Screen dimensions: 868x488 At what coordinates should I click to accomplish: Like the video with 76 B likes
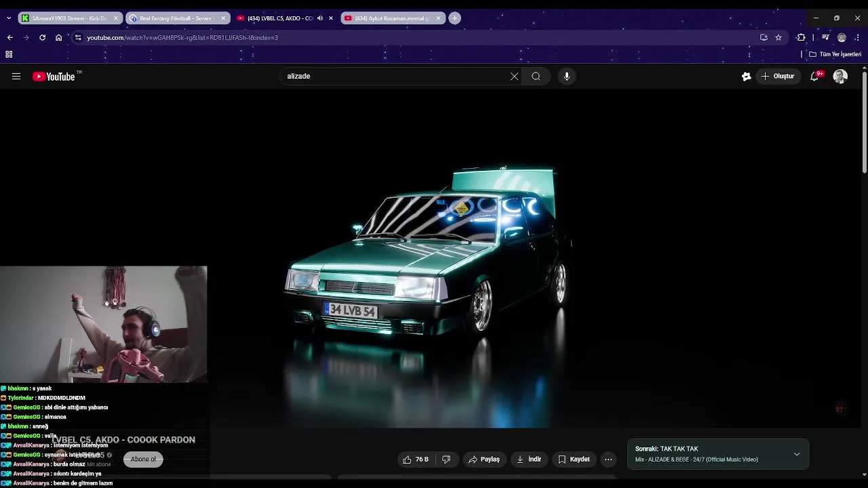click(415, 460)
